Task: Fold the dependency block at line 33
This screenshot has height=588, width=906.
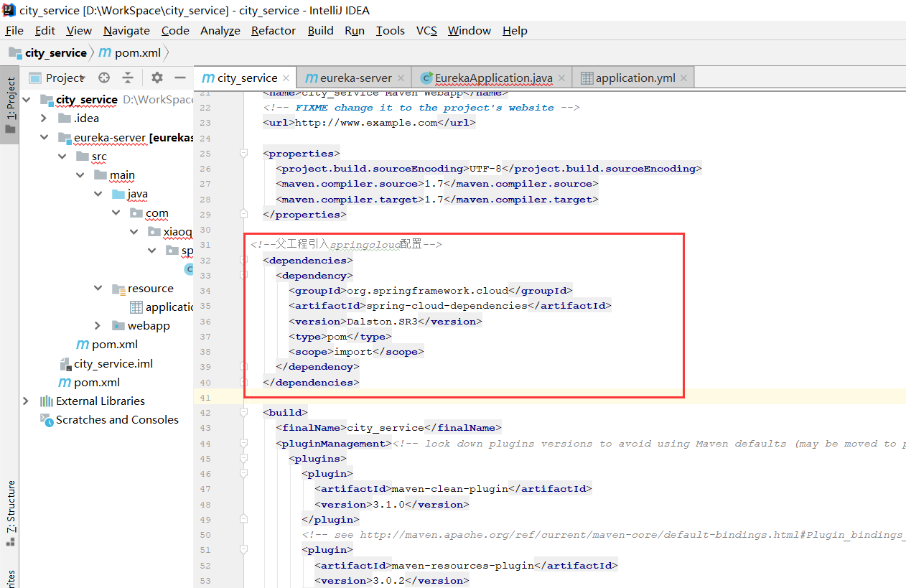Action: pos(243,275)
